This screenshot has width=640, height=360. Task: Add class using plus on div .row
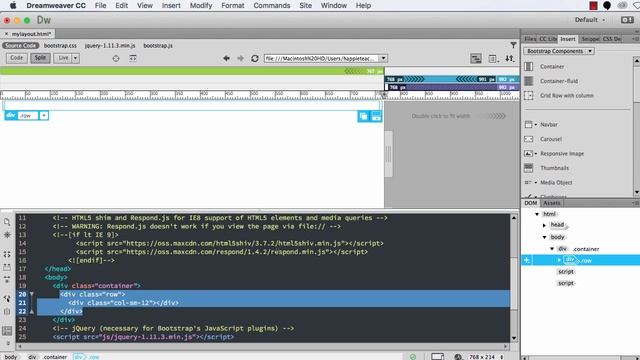tap(44, 116)
